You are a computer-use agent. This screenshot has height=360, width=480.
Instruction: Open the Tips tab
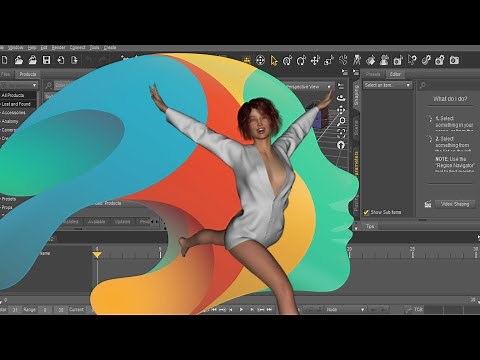pyautogui.click(x=370, y=226)
